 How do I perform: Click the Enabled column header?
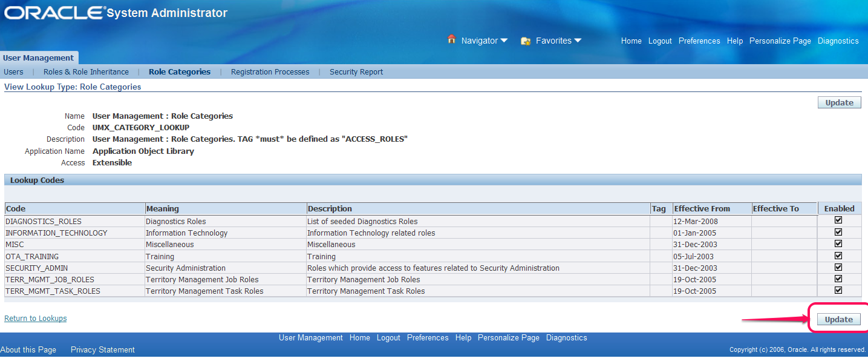[840, 209]
